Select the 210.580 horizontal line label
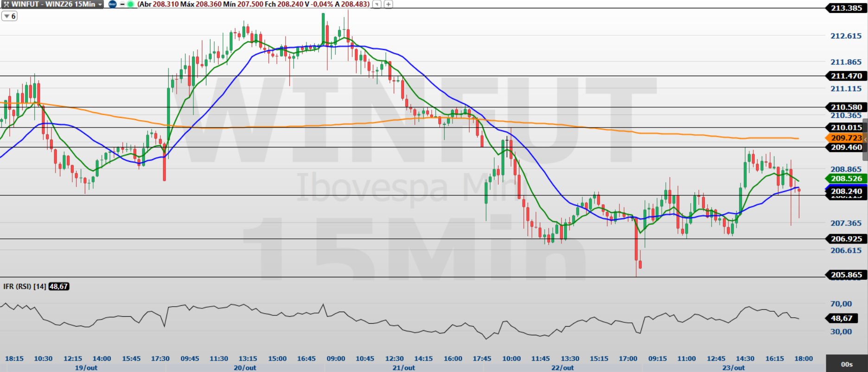Viewport: 868px width, 372px height. (846, 107)
